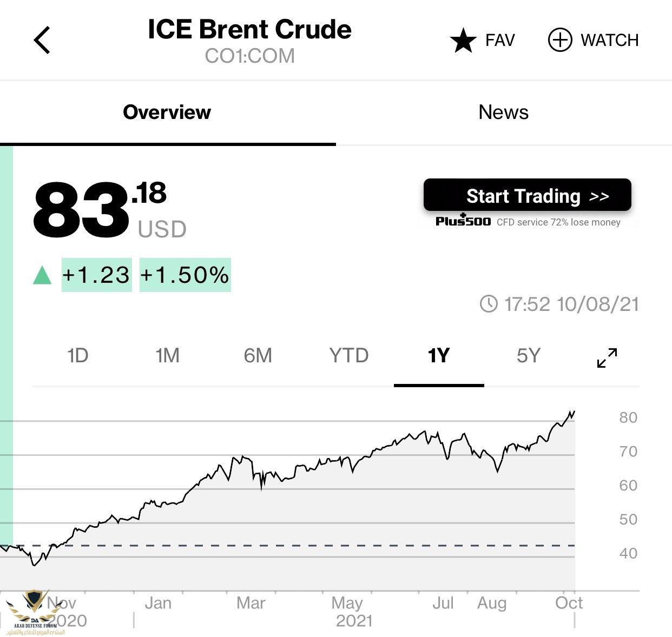Expand chart with the fullscreen arrows icon
672x637 pixels.
(607, 357)
